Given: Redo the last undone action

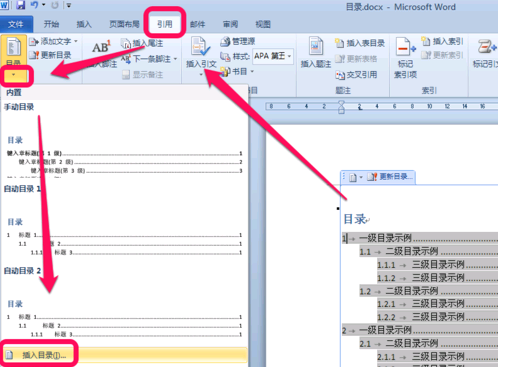Looking at the screenshot, I should tap(55, 5).
